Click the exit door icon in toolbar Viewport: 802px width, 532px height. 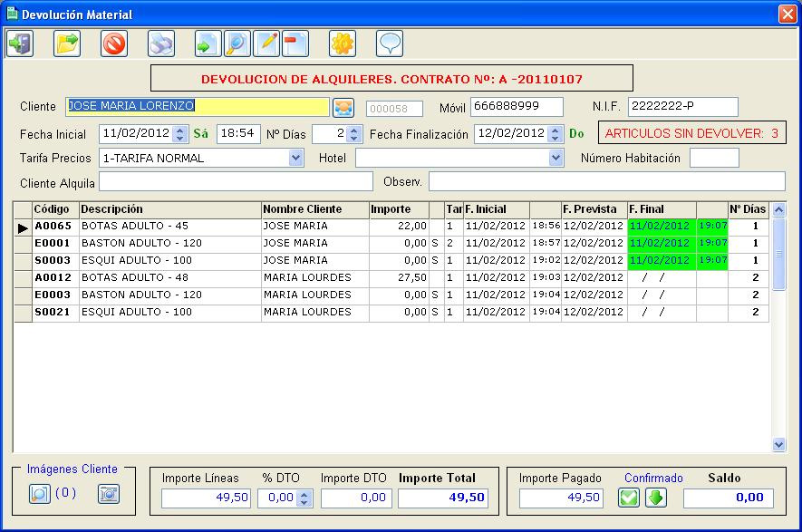click(20, 44)
